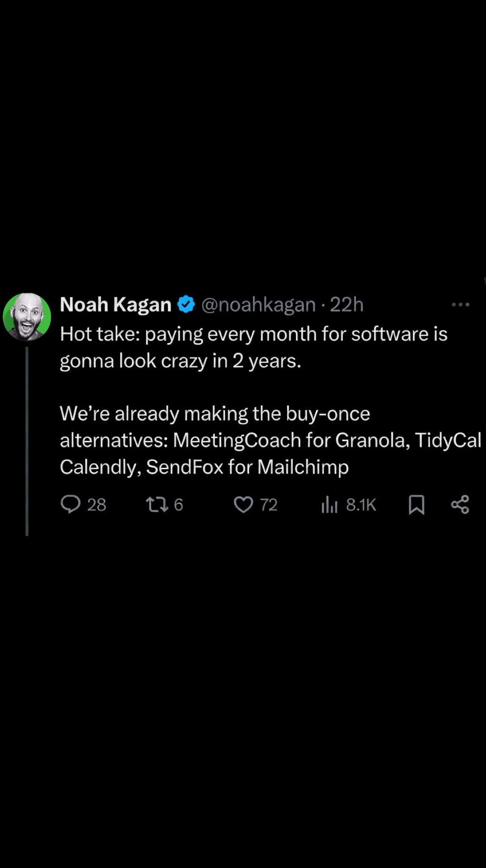The image size is (486, 868).
Task: Click the 72 likes count
Action: (269, 505)
